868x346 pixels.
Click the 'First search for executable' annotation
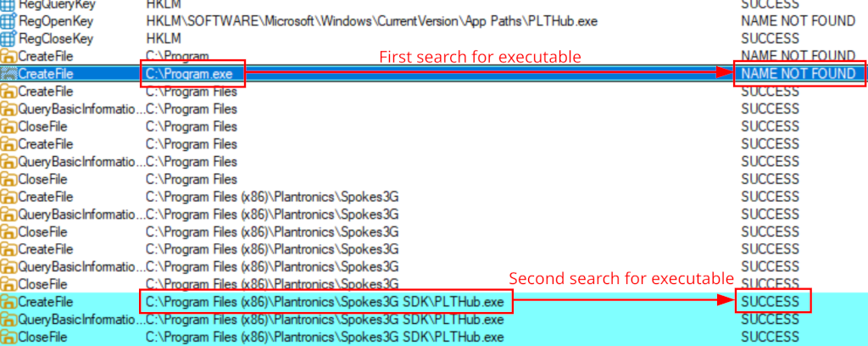479,57
